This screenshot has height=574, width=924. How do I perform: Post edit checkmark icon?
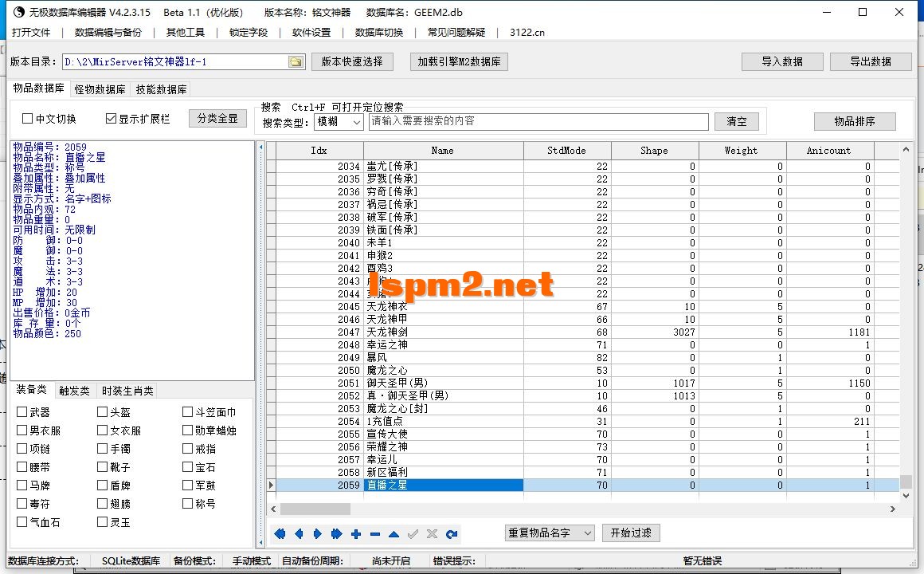pos(413,534)
